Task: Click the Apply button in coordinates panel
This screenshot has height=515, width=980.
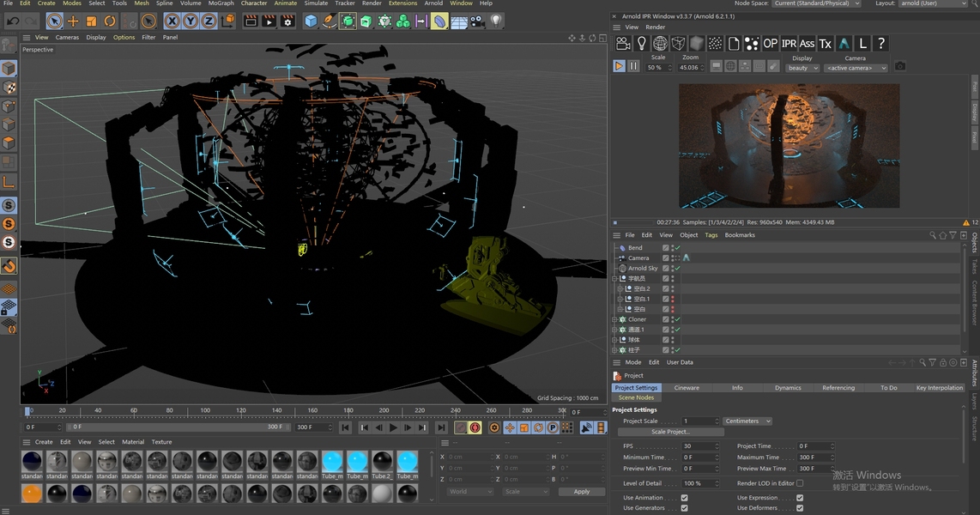Action: 581,492
